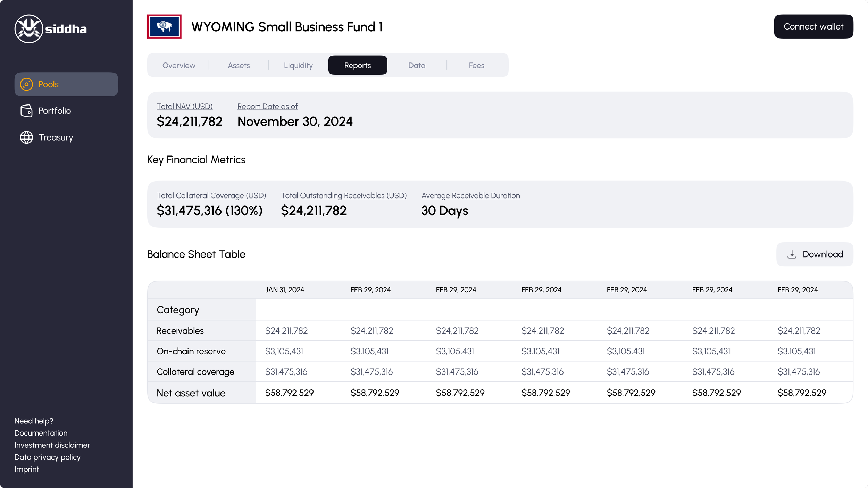Click the Pools target icon
This screenshot has height=488, width=868.
click(26, 84)
